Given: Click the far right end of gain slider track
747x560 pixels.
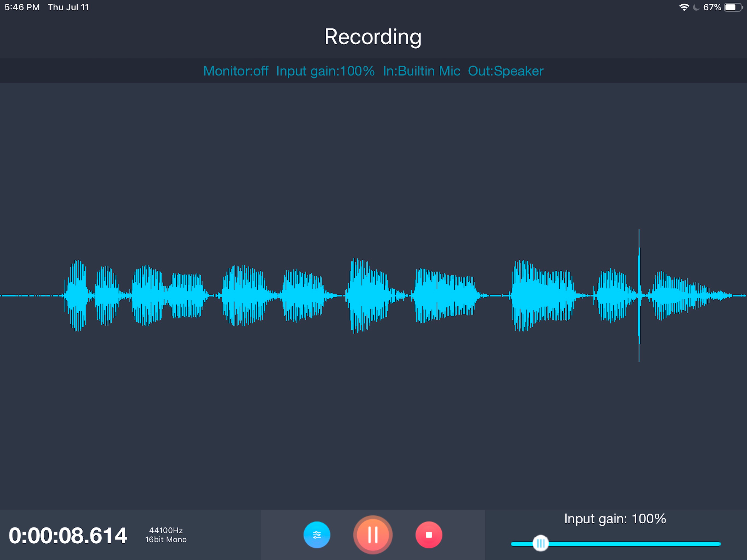Looking at the screenshot, I should (718, 544).
